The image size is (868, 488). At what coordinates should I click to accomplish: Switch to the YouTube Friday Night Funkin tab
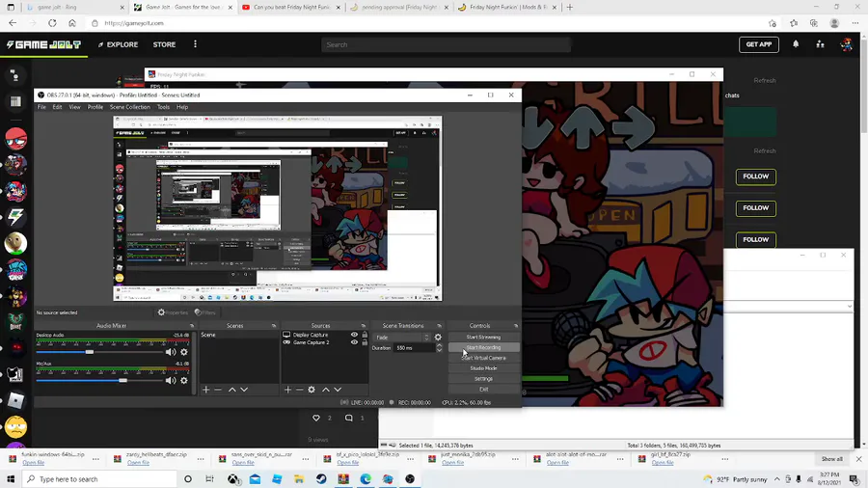290,7
